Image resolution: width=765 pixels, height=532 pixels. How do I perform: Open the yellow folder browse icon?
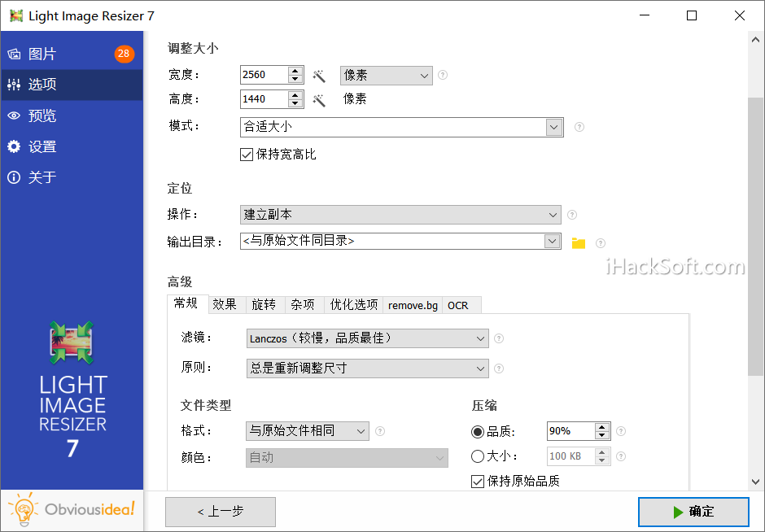(579, 243)
